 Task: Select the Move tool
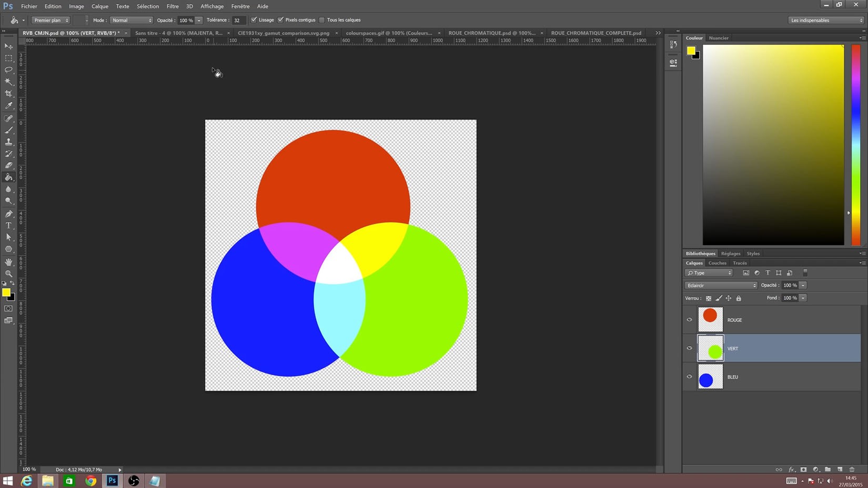click(x=8, y=46)
